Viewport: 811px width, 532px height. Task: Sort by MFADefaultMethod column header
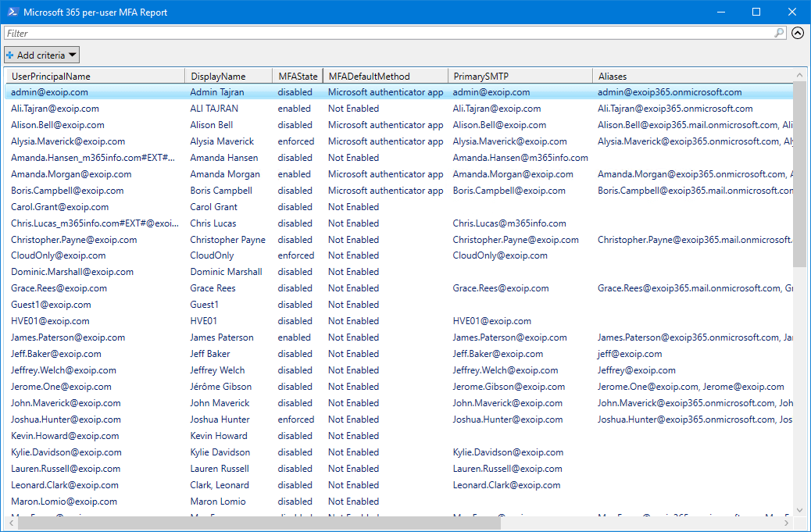tap(385, 76)
